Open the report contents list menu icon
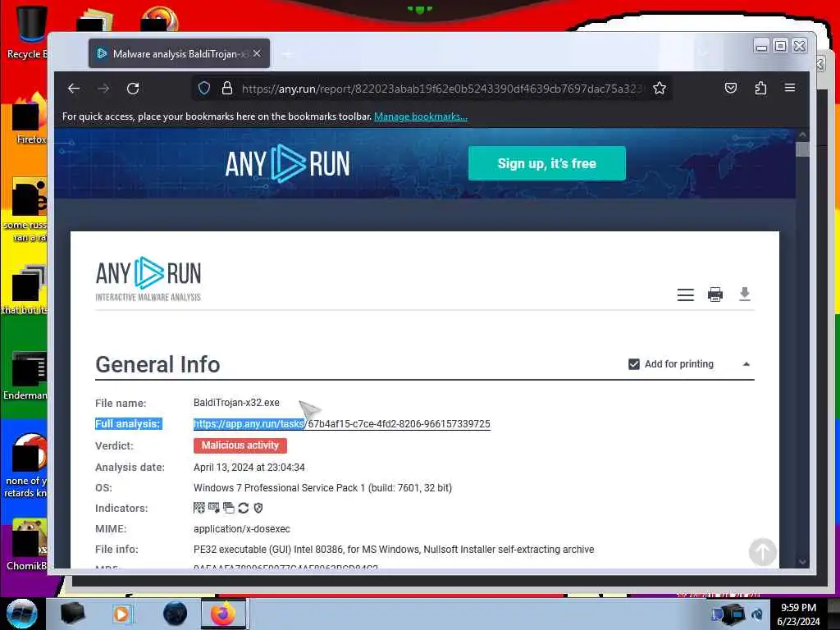840x630 pixels. [x=685, y=294]
